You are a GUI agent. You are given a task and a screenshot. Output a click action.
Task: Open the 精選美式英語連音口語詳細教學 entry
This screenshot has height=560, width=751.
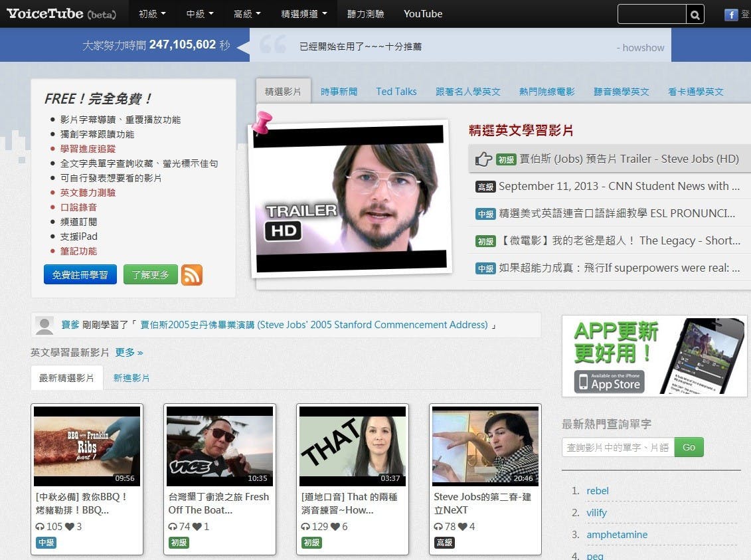point(617,214)
